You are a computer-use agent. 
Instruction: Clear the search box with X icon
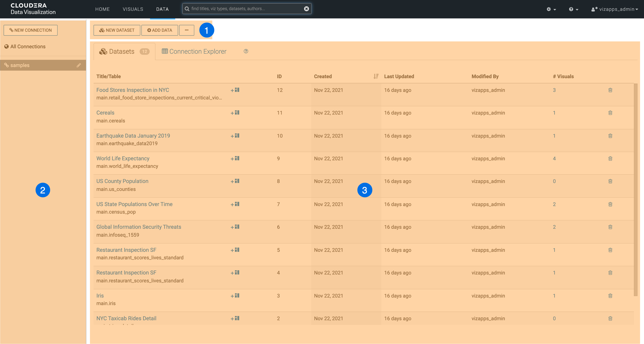(x=306, y=9)
